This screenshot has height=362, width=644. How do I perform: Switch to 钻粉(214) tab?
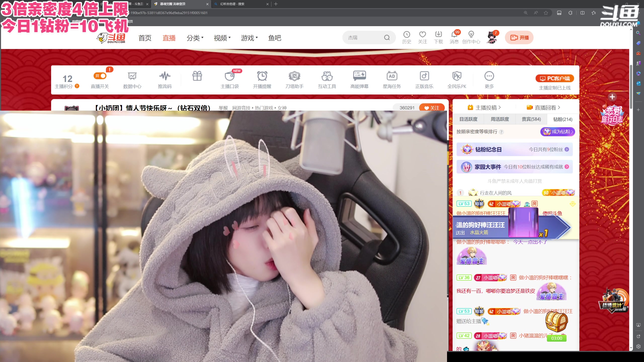click(x=563, y=119)
